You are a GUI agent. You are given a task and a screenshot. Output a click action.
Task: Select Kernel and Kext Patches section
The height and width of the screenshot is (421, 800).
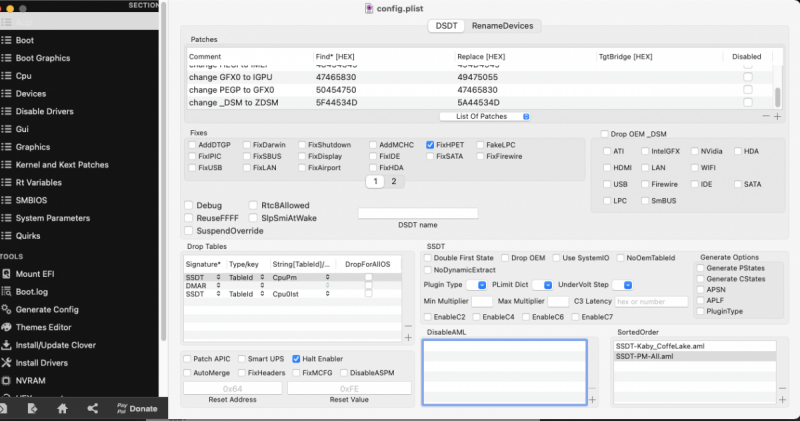pyautogui.click(x=61, y=164)
